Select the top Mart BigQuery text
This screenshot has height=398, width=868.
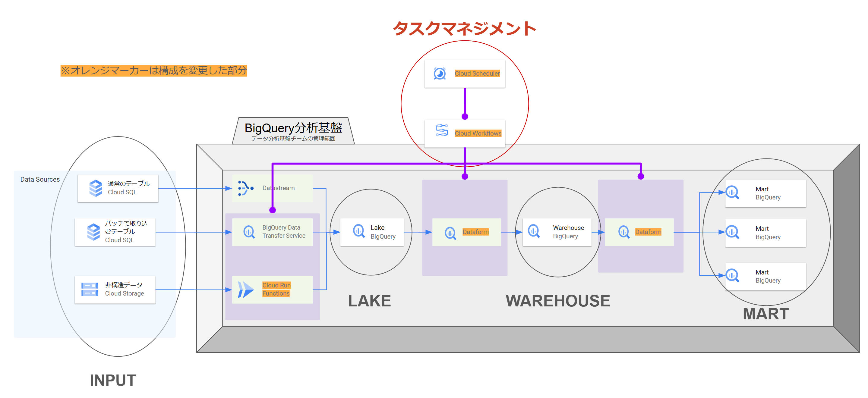768,193
